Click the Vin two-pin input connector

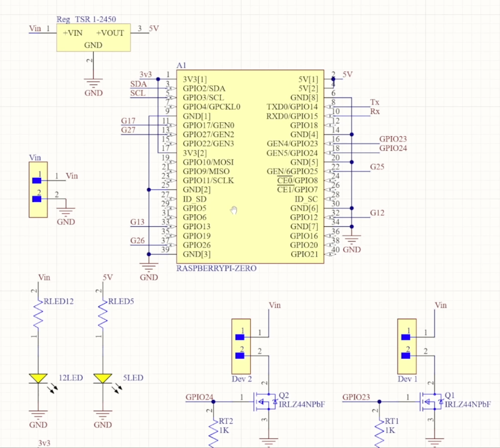coord(38,189)
